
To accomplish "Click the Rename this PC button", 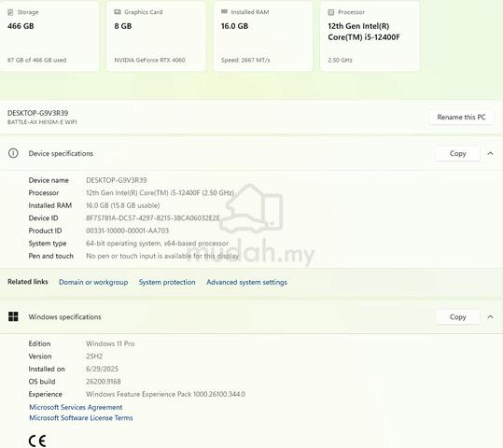I will [x=461, y=118].
